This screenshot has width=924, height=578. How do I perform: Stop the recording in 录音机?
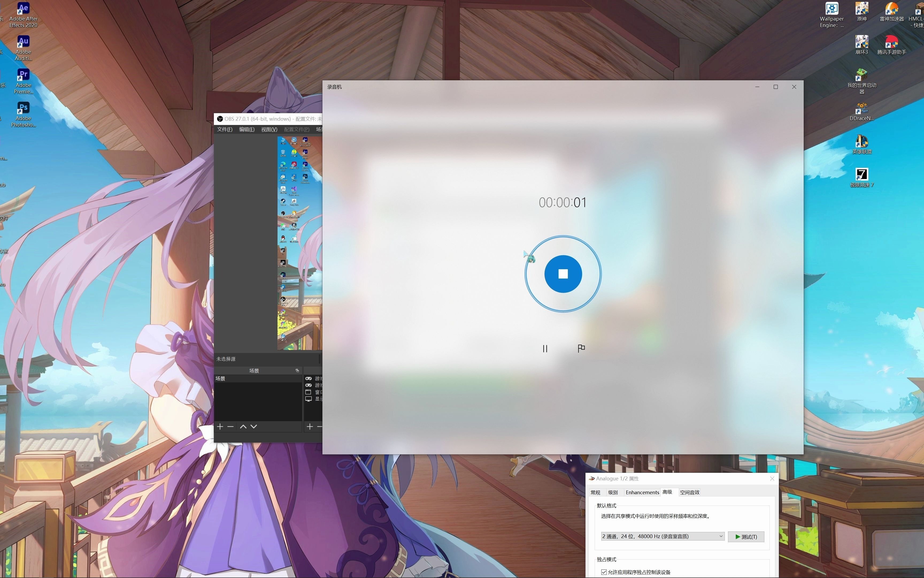563,274
